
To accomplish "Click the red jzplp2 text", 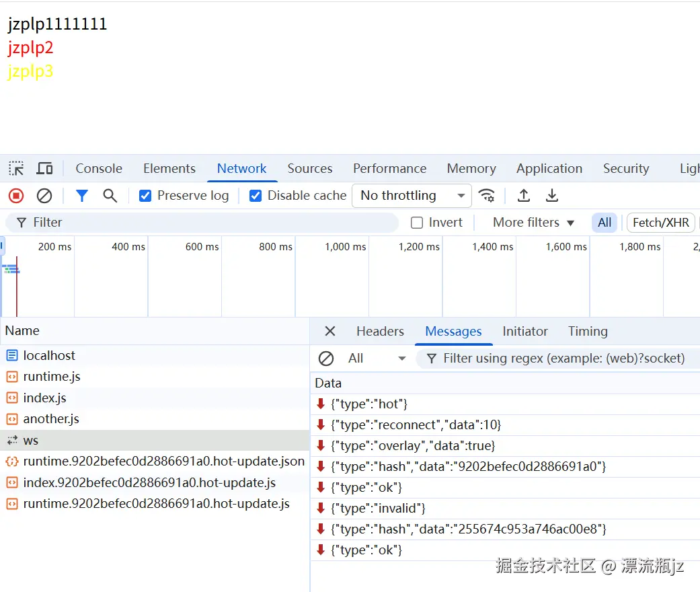I will click(30, 48).
